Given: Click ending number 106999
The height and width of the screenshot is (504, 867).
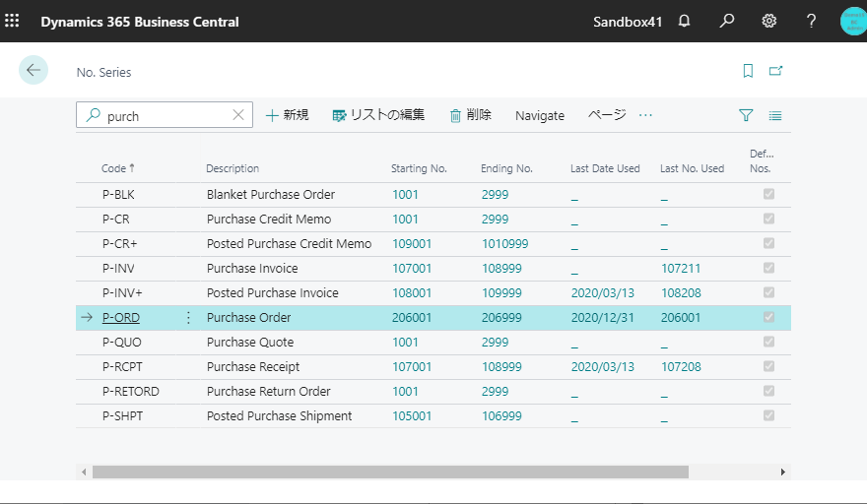Looking at the screenshot, I should (501, 416).
